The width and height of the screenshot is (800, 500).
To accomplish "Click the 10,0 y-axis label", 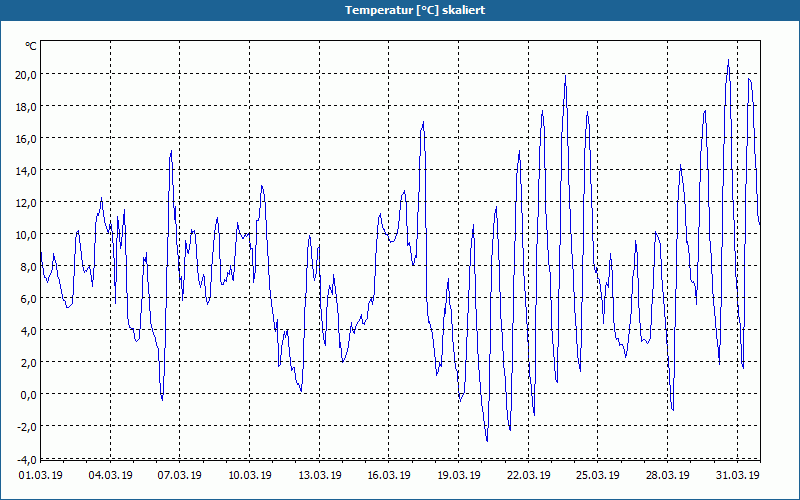I will coord(26,235).
